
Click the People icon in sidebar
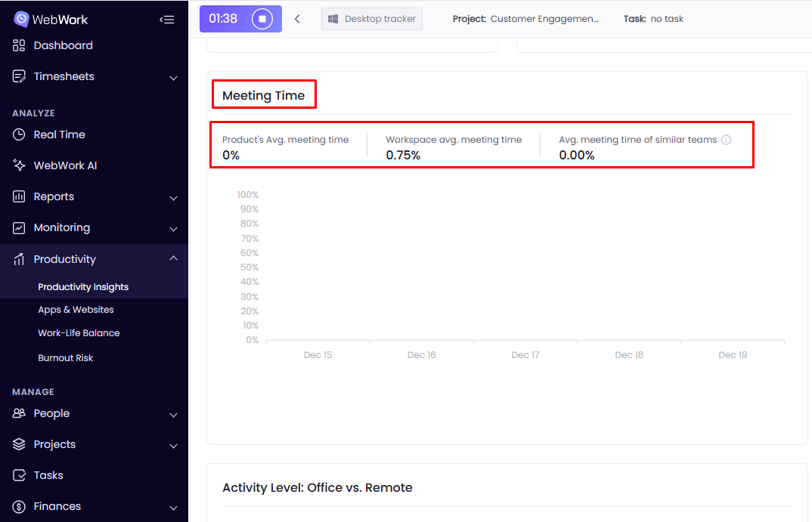[20, 413]
